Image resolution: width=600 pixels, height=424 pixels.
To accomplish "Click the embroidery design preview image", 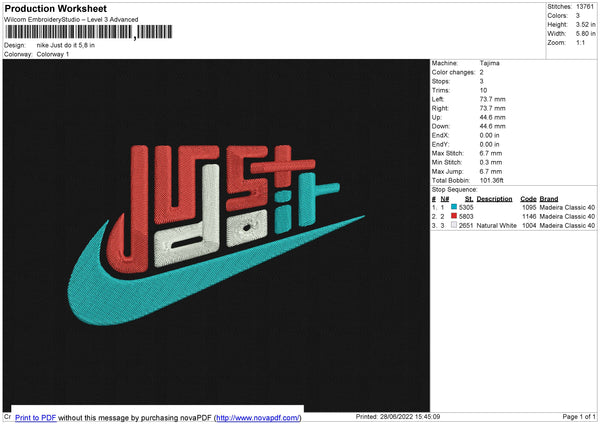I will (216, 235).
